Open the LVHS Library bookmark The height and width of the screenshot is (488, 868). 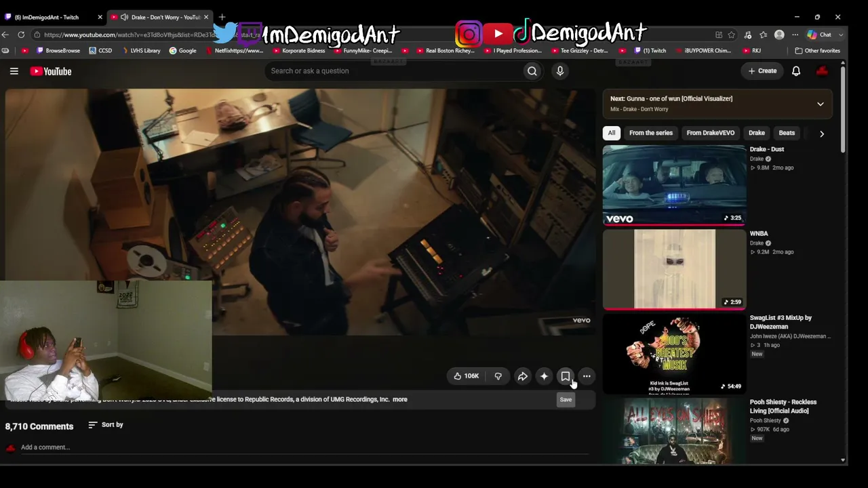click(x=141, y=51)
